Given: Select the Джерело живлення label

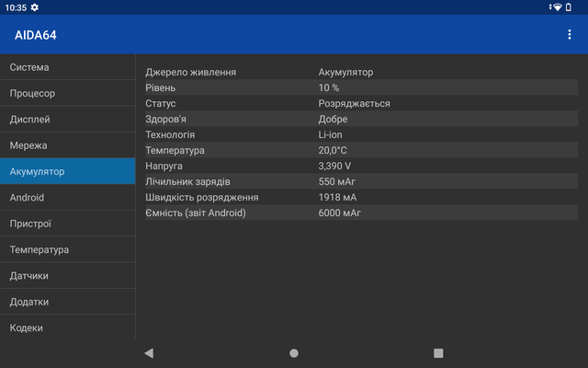Looking at the screenshot, I should (190, 72).
